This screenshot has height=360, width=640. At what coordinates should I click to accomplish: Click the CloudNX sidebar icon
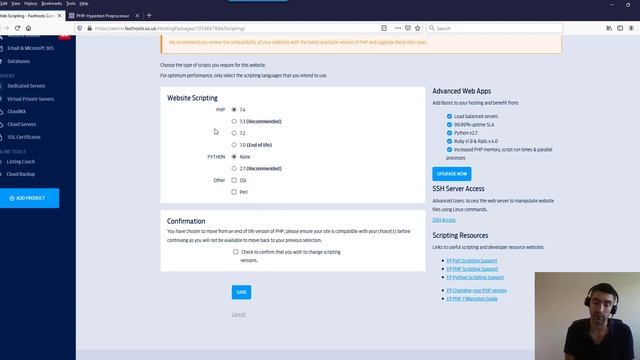point(2,111)
